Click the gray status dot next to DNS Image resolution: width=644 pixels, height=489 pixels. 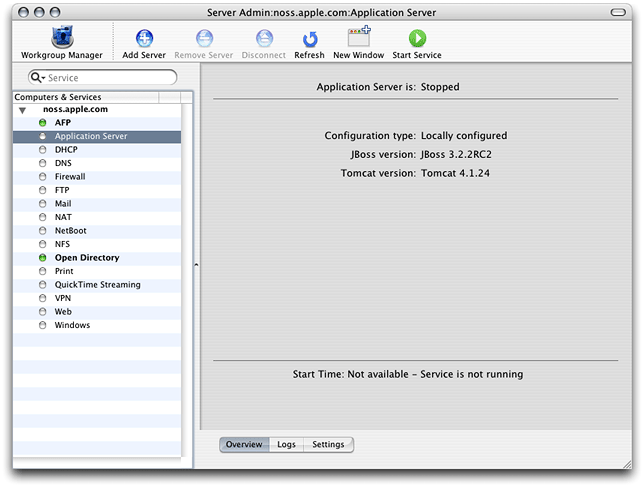point(42,163)
